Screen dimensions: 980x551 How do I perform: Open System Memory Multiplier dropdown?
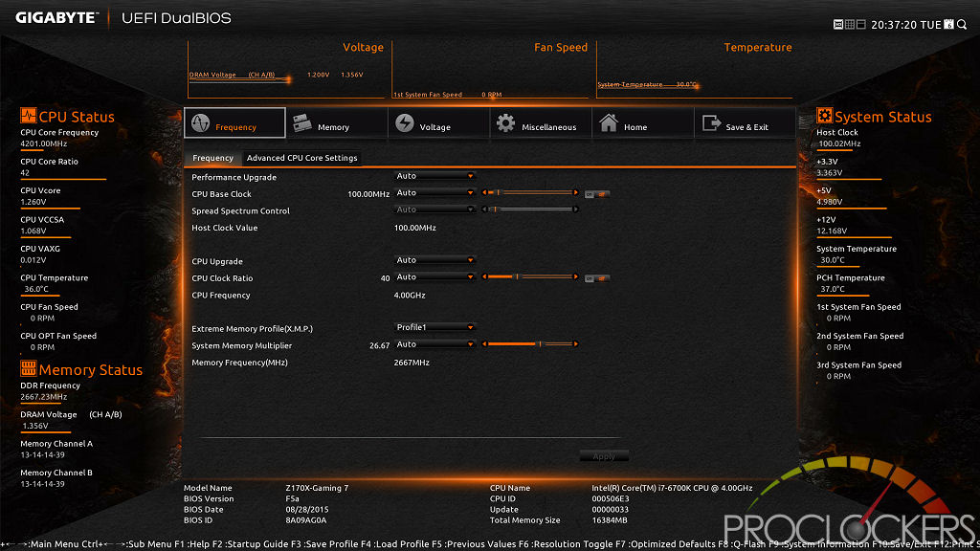coord(435,344)
